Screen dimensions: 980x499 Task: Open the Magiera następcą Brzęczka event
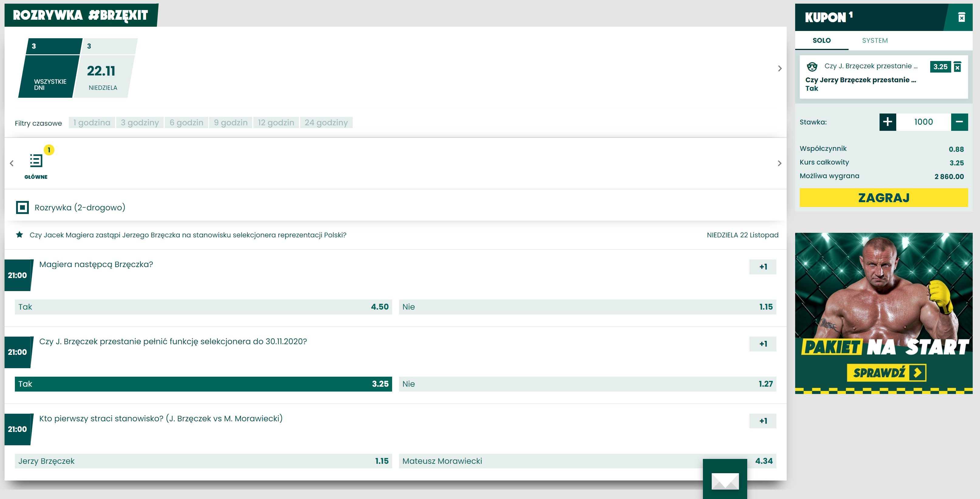(x=96, y=264)
